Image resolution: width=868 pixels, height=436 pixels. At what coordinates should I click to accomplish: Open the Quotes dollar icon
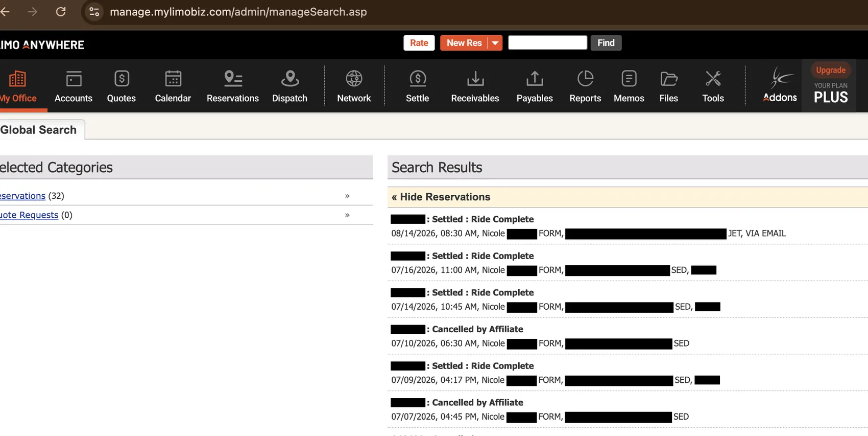(x=122, y=79)
